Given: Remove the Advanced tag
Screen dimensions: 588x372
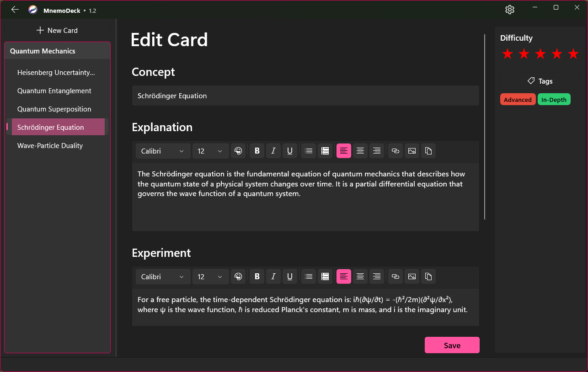Looking at the screenshot, I should point(518,99).
